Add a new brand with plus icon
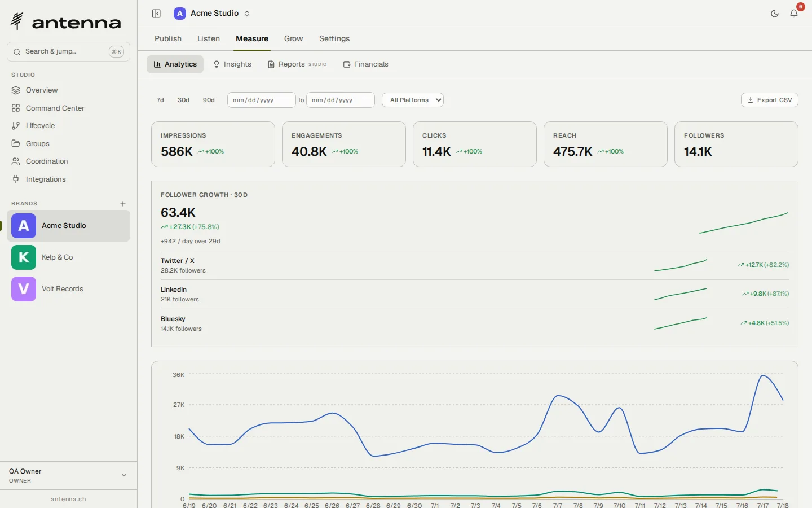Screen dimensions: 812x508 (x=123, y=204)
